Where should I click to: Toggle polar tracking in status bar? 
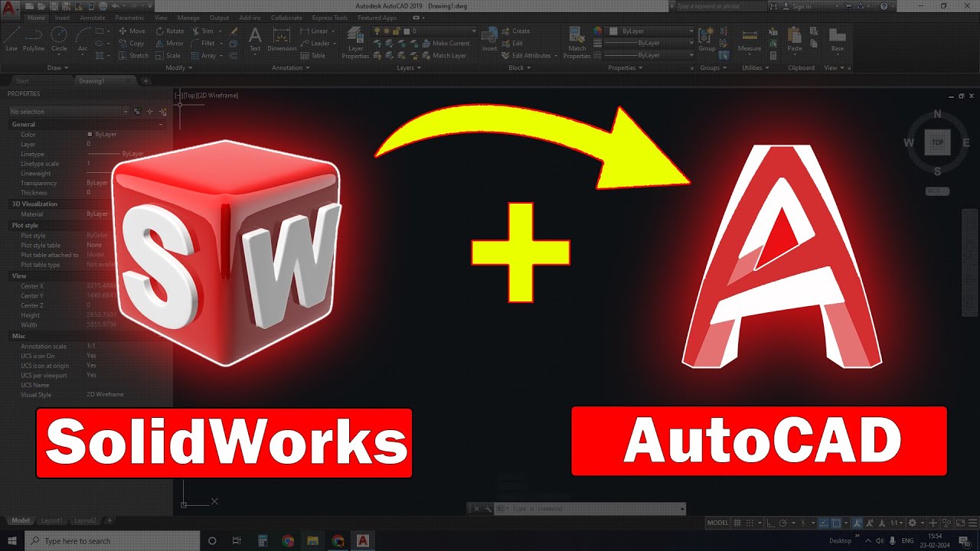pyautogui.click(x=782, y=523)
